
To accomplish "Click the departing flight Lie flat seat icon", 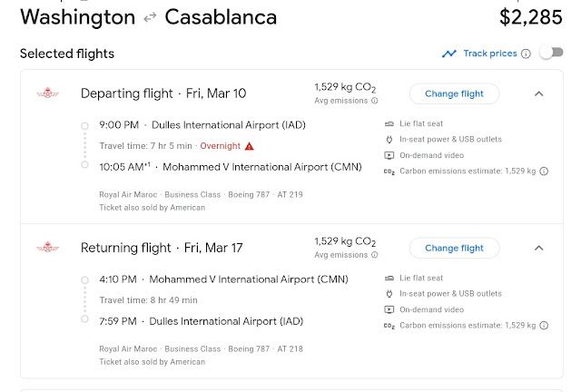I will (389, 124).
